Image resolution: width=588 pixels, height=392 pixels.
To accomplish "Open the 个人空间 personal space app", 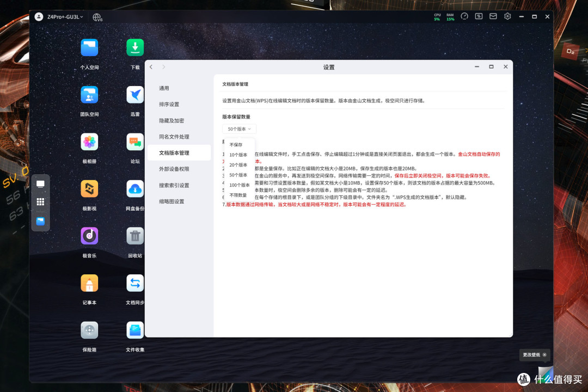I will tap(89, 48).
